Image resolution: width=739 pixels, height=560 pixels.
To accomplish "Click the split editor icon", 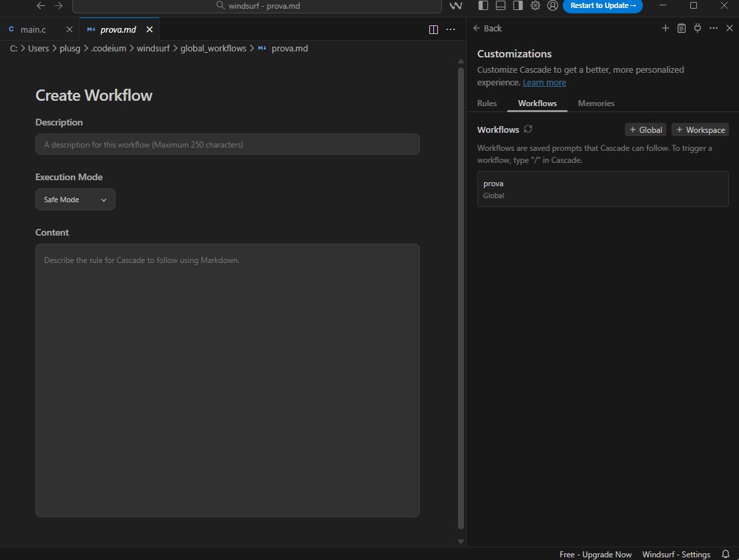I will click(x=433, y=29).
